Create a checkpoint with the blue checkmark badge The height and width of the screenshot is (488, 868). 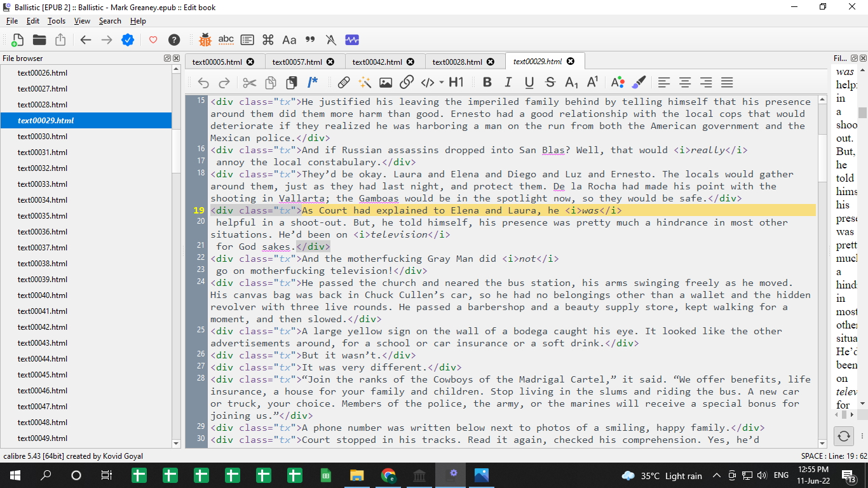pos(128,40)
